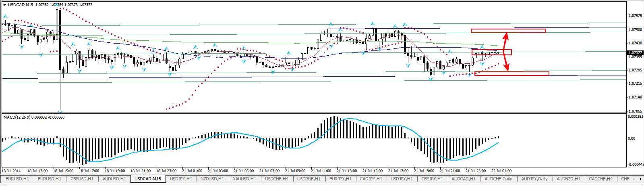
Task: Select the NZDUSD,H1 chart tab
Action: [x=213, y=179]
